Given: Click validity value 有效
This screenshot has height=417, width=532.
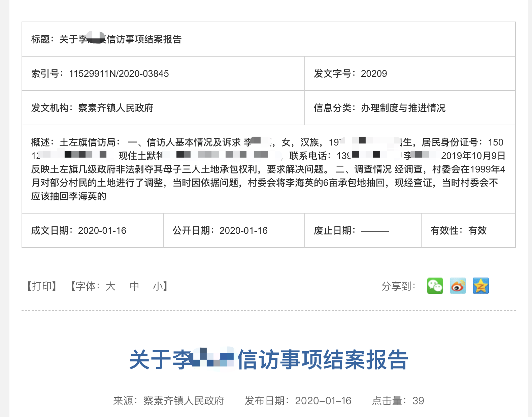Looking at the screenshot, I should 477,230.
